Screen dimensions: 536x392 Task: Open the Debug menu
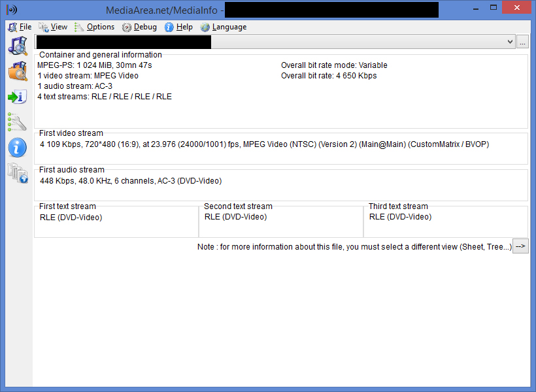(x=139, y=27)
